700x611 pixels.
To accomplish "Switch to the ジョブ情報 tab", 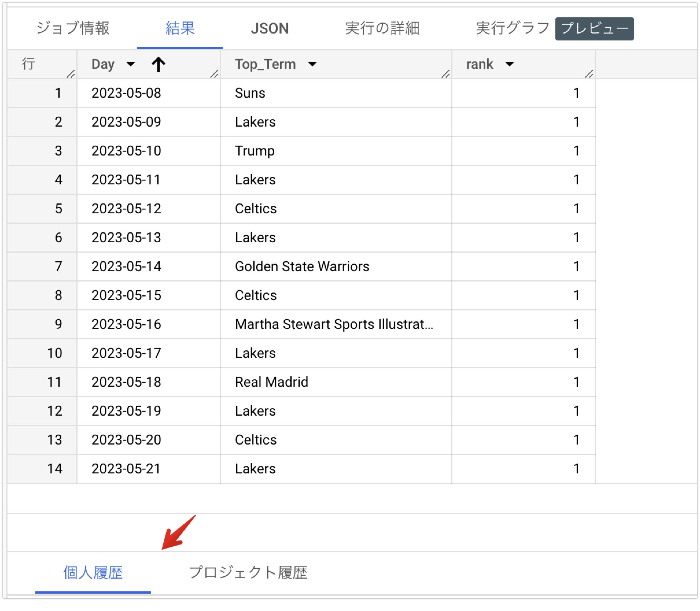I will [73, 28].
